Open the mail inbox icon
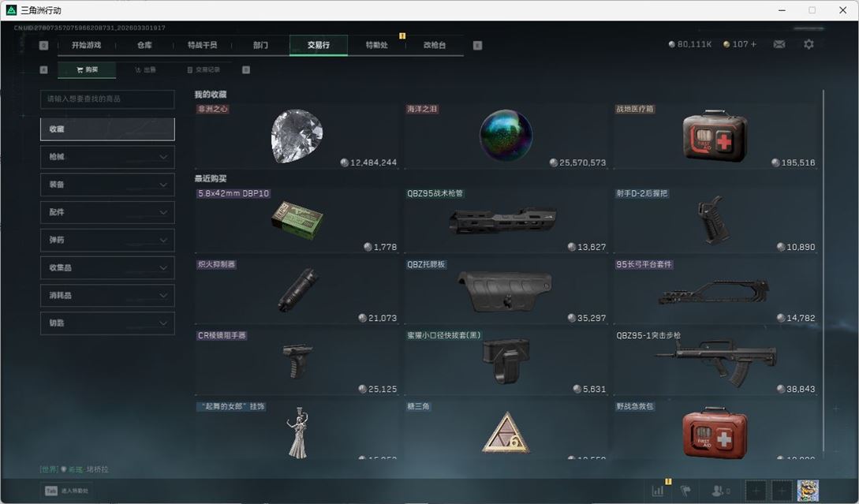The image size is (859, 504). [x=779, y=44]
